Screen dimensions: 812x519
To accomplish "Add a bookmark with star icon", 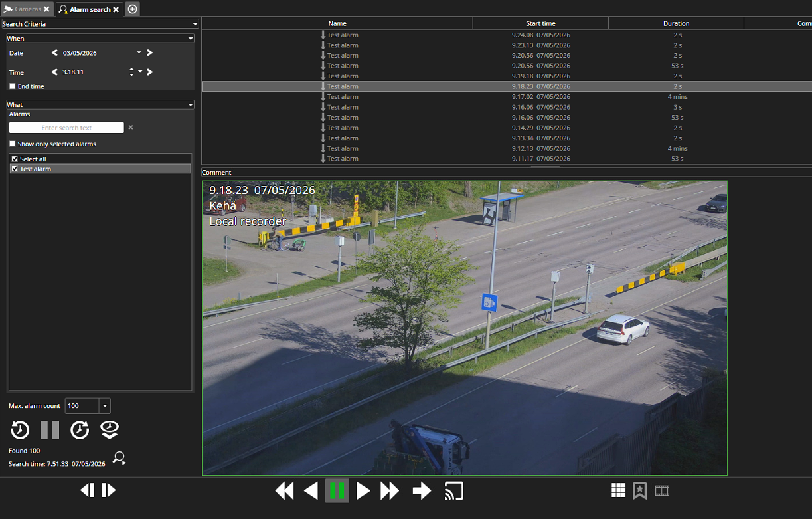I will click(639, 490).
